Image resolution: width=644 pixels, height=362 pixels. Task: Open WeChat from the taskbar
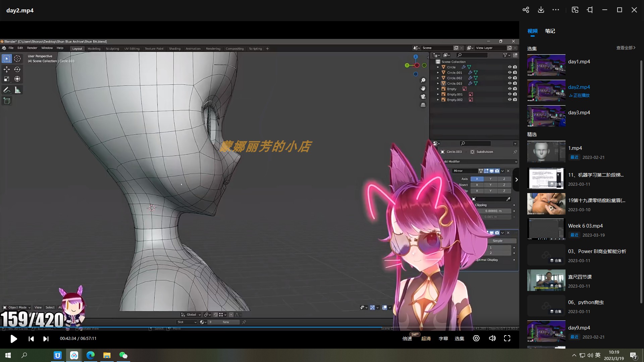[123, 355]
